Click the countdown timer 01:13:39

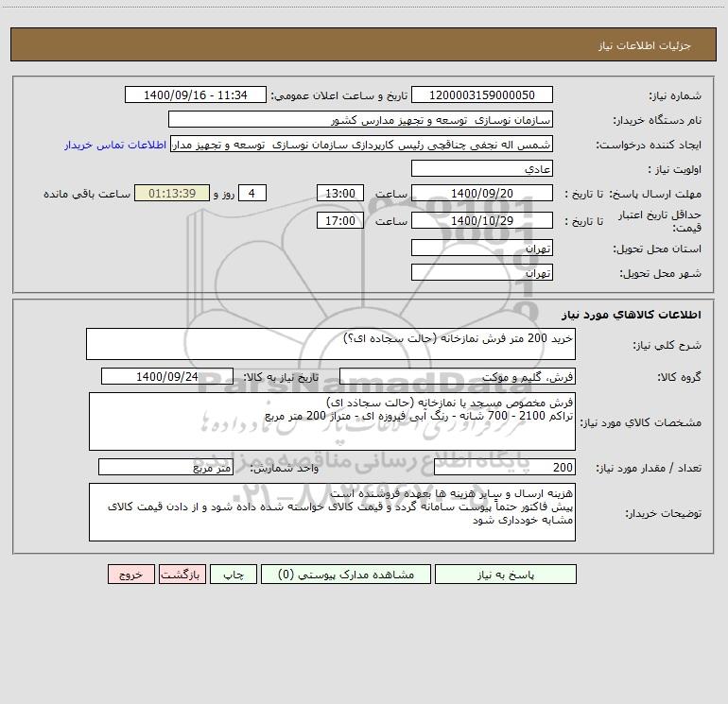(x=172, y=193)
